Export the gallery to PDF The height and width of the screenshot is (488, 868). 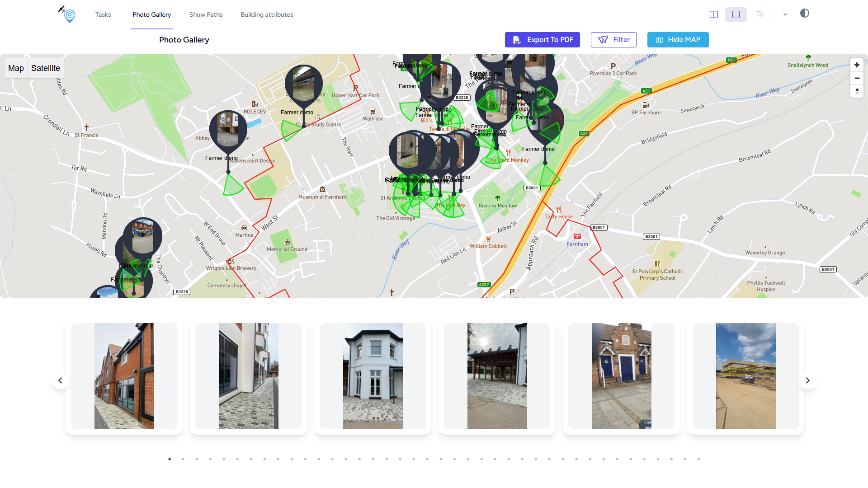point(542,40)
